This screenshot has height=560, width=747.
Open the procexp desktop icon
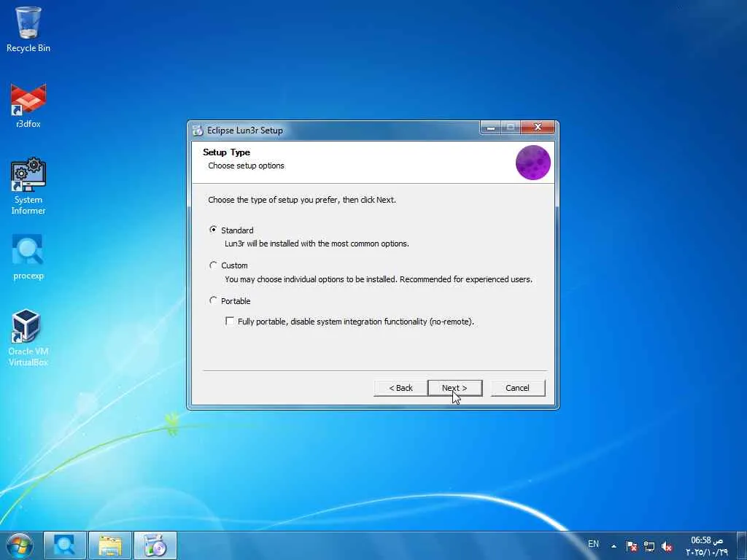click(28, 257)
